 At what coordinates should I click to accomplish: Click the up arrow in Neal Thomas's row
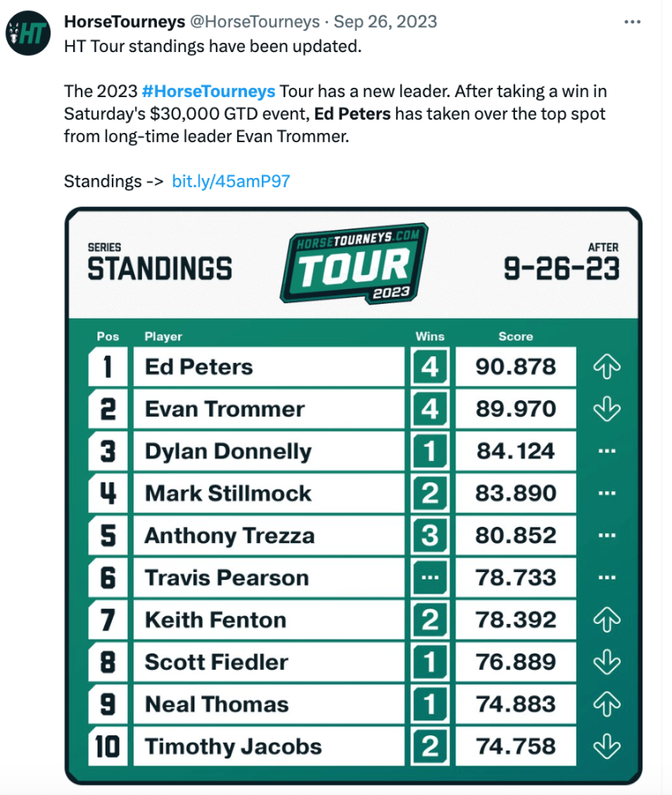click(607, 704)
